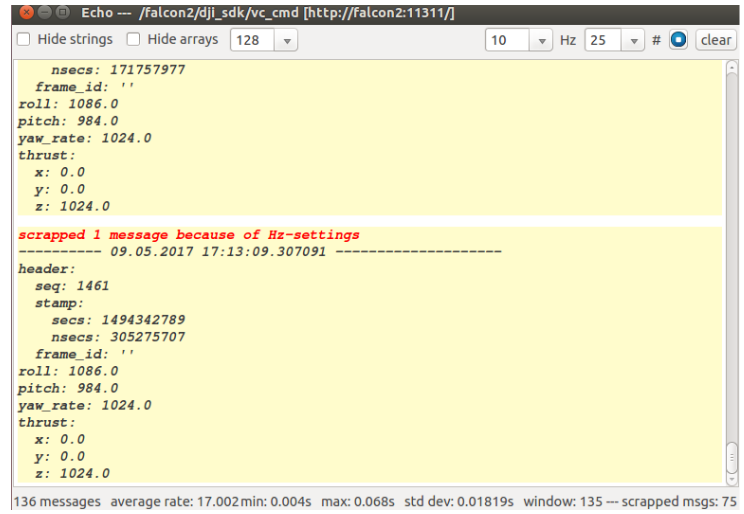Image resolution: width=744 pixels, height=514 pixels.
Task: Click the 'max: 0.068s' status text
Action: [358, 501]
